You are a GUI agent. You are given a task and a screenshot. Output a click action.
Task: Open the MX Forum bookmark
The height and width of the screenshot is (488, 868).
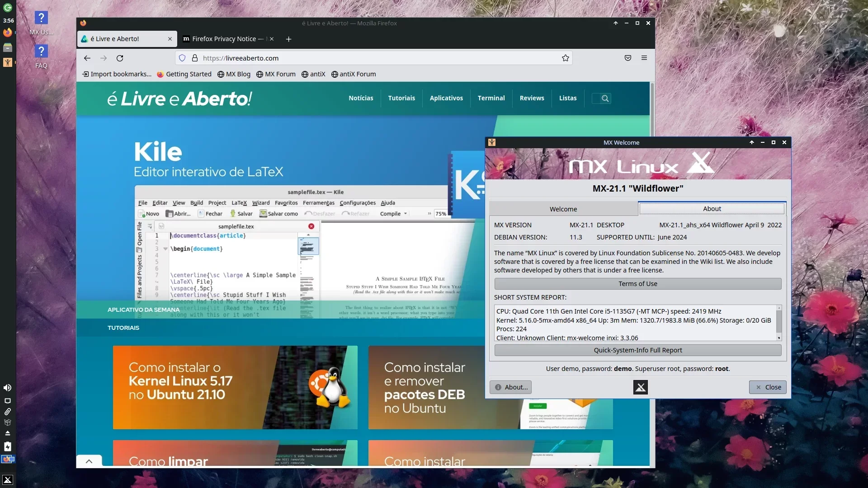[x=276, y=74]
